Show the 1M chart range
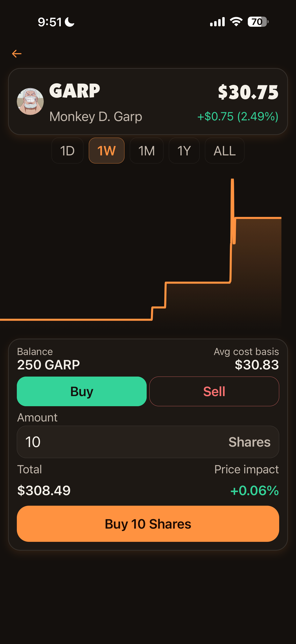Image resolution: width=296 pixels, height=644 pixels. [x=146, y=151]
